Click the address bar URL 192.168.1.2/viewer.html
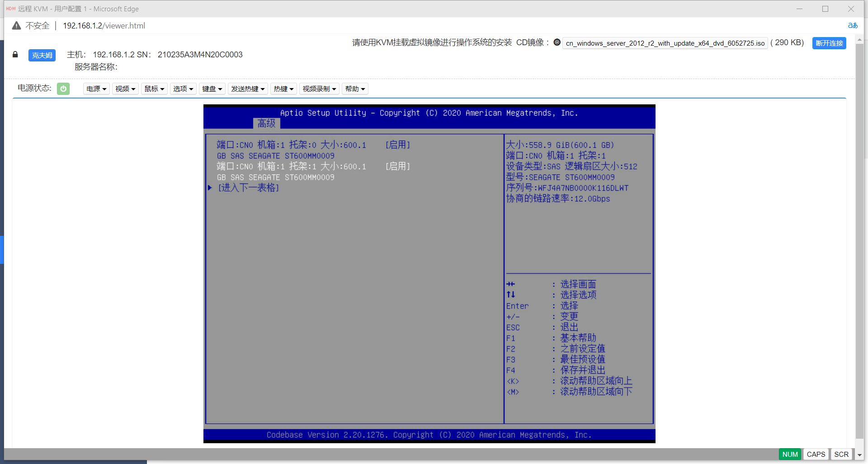 [x=104, y=26]
